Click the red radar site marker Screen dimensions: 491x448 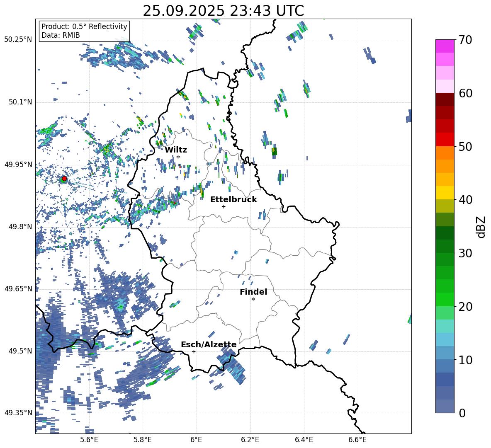pyautogui.click(x=64, y=179)
